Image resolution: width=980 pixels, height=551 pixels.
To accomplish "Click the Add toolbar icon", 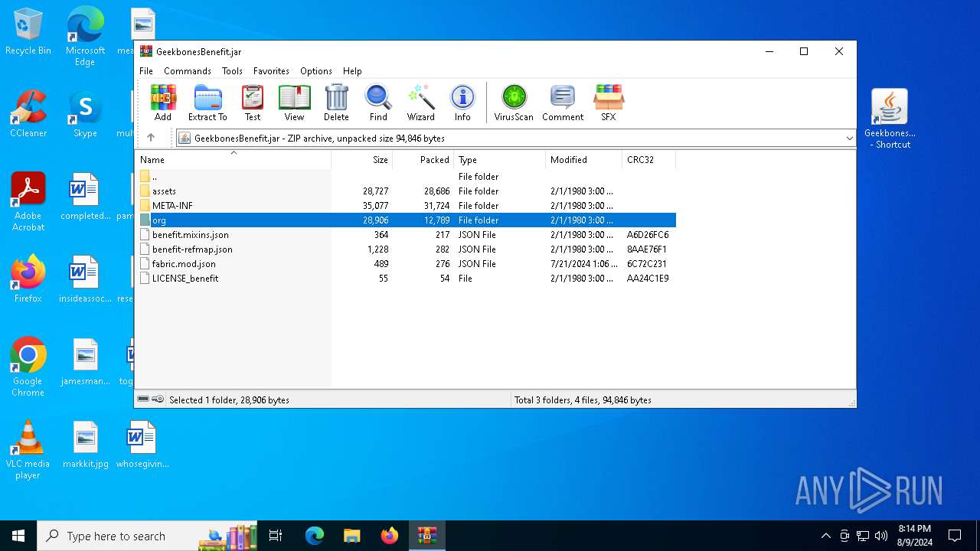I will pos(163,103).
